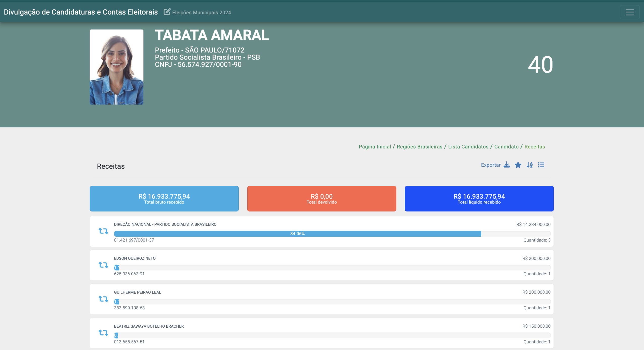The width and height of the screenshot is (644, 350).
Task: Click the list view icon
Action: point(541,165)
